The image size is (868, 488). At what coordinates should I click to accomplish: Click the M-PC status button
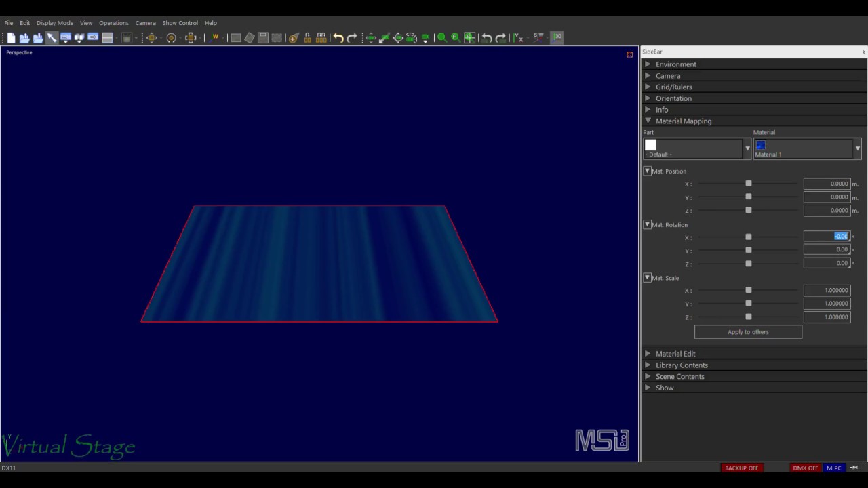[x=834, y=468]
